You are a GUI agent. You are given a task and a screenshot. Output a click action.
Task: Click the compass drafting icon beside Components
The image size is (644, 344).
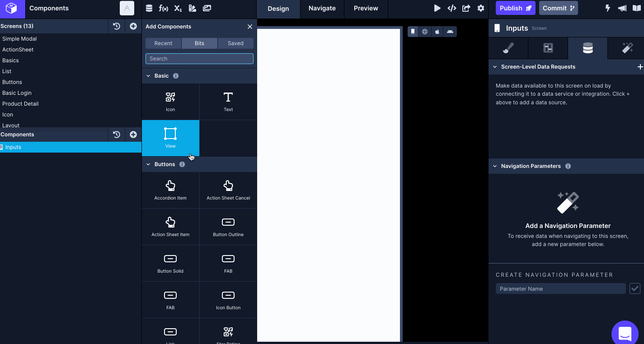point(127,8)
